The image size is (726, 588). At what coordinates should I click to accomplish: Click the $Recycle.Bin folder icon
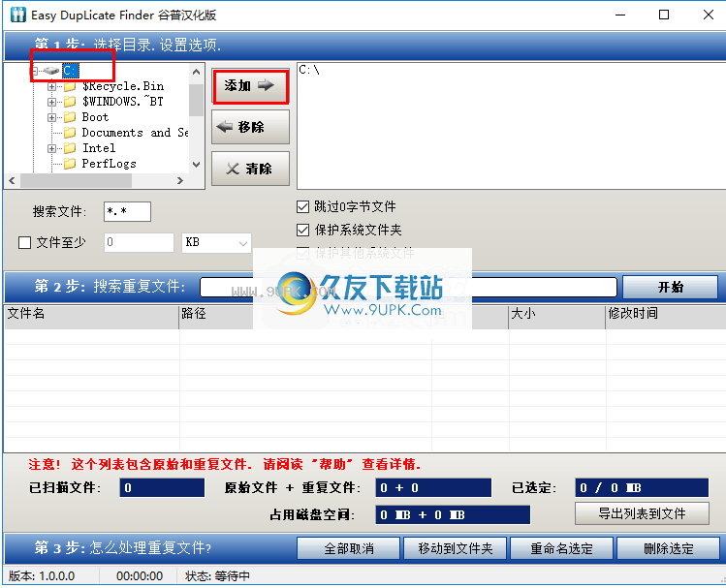click(x=70, y=86)
